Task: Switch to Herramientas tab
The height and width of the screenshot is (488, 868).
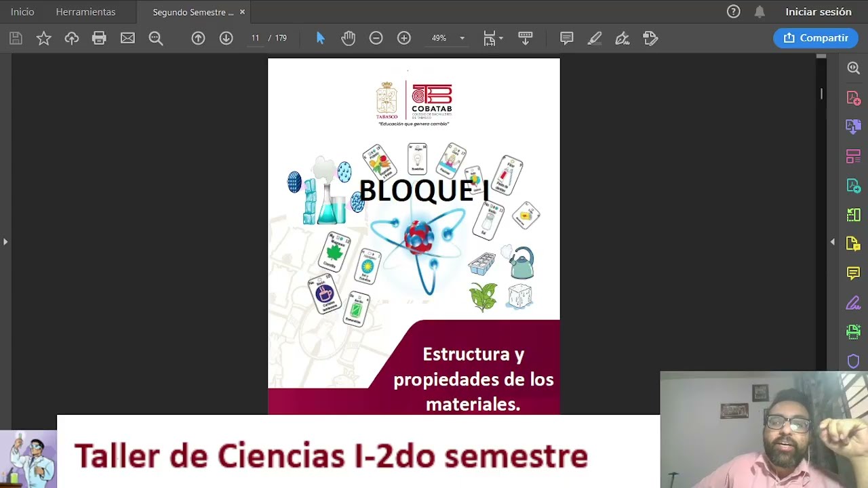Action: (x=85, y=12)
